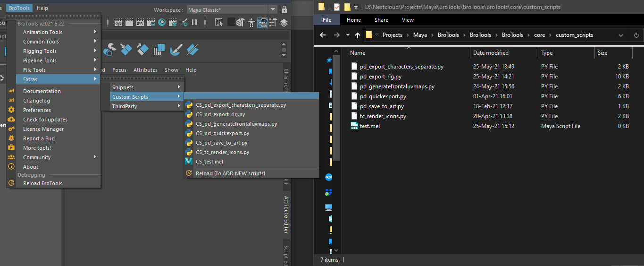The height and width of the screenshot is (266, 644).
Task: Expand the File Tools submenu
Action: click(58, 70)
